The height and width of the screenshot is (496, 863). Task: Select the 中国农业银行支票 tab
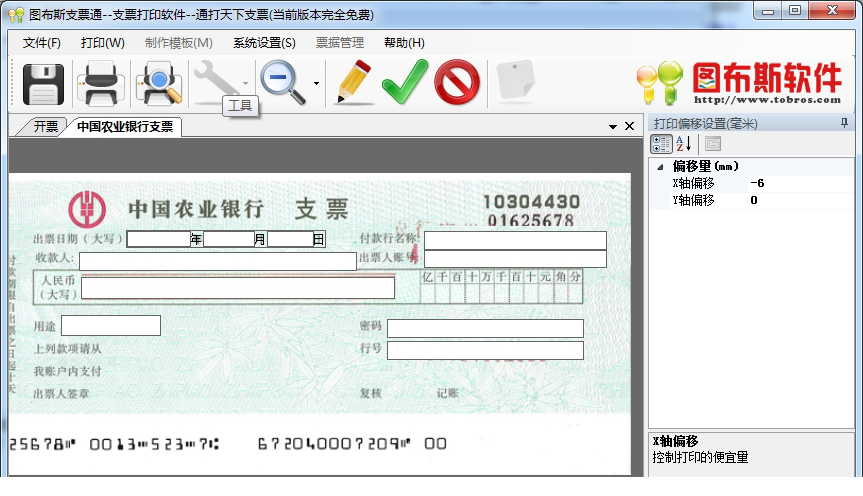coord(125,127)
